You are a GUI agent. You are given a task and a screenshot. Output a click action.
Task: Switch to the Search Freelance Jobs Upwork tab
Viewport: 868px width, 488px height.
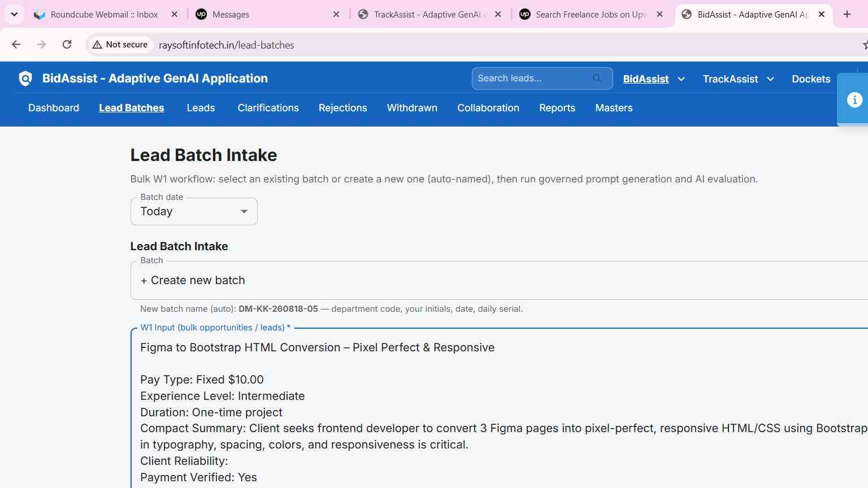tap(592, 14)
